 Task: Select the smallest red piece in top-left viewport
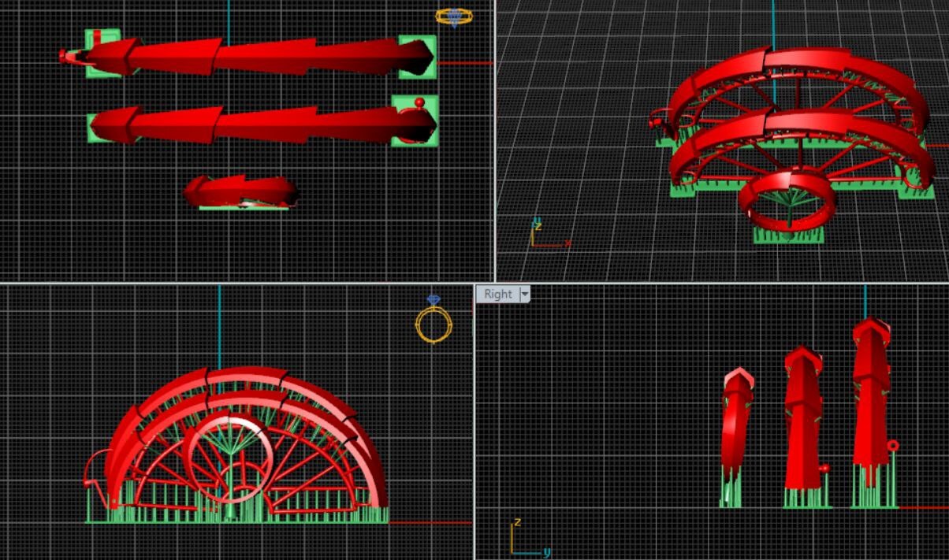coord(240,191)
